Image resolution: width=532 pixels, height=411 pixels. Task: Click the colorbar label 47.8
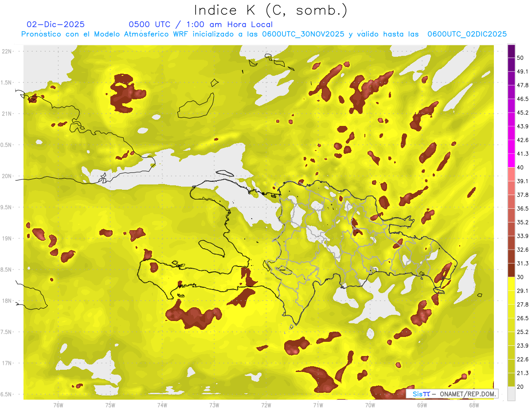tap(523, 85)
